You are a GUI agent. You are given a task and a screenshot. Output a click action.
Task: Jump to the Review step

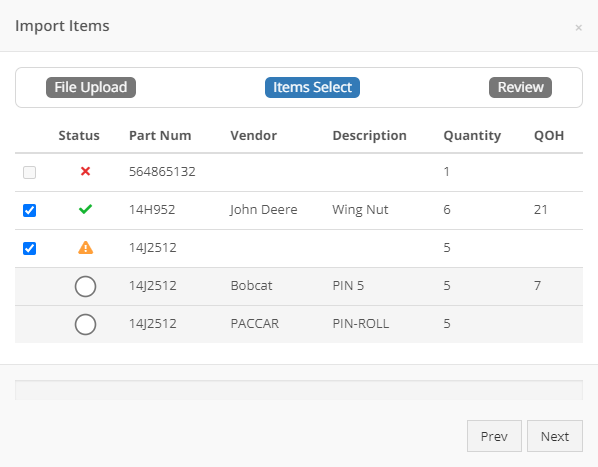(x=520, y=87)
